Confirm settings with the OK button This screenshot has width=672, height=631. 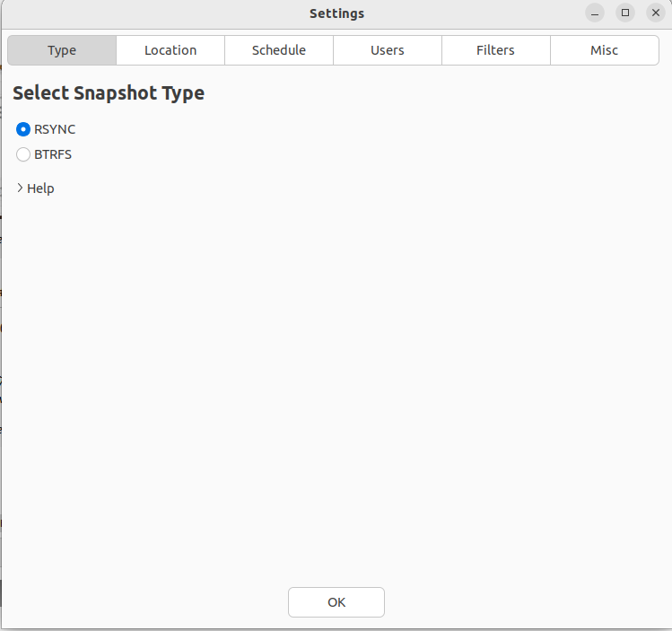coord(336,602)
